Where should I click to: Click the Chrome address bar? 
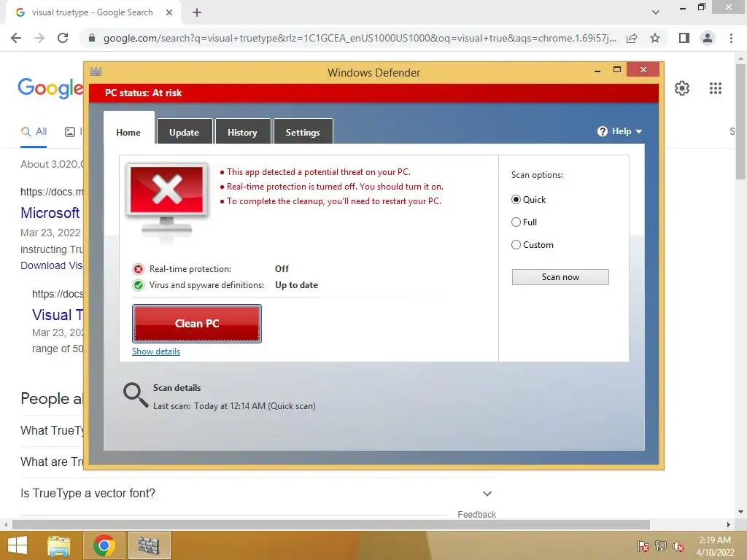point(360,38)
